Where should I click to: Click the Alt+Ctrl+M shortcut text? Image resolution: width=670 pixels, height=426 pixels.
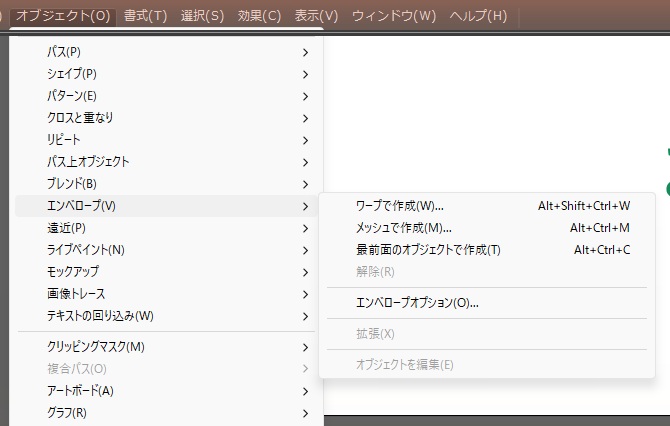(600, 228)
